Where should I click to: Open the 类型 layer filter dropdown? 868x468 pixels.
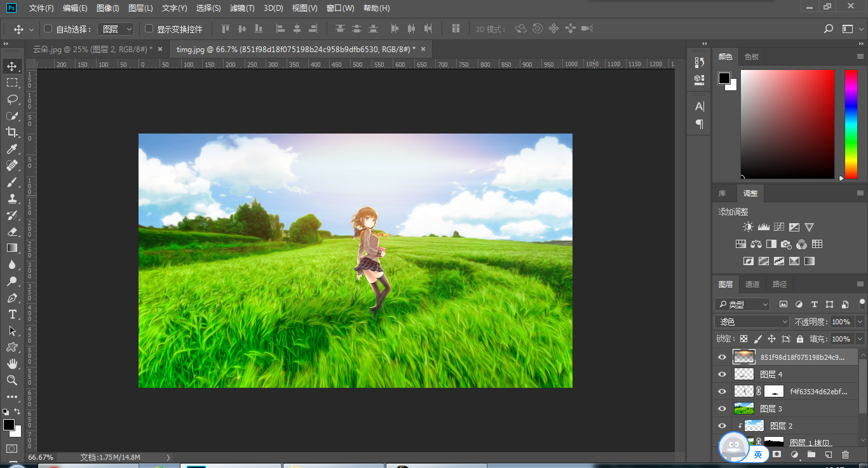742,305
